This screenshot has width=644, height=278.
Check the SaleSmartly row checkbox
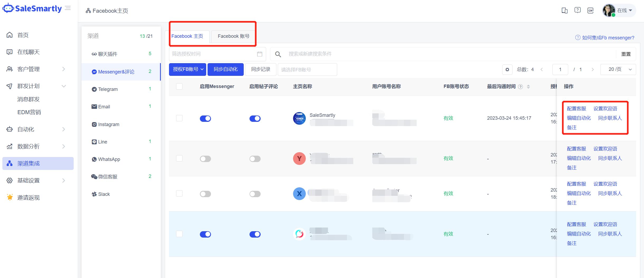tap(179, 118)
